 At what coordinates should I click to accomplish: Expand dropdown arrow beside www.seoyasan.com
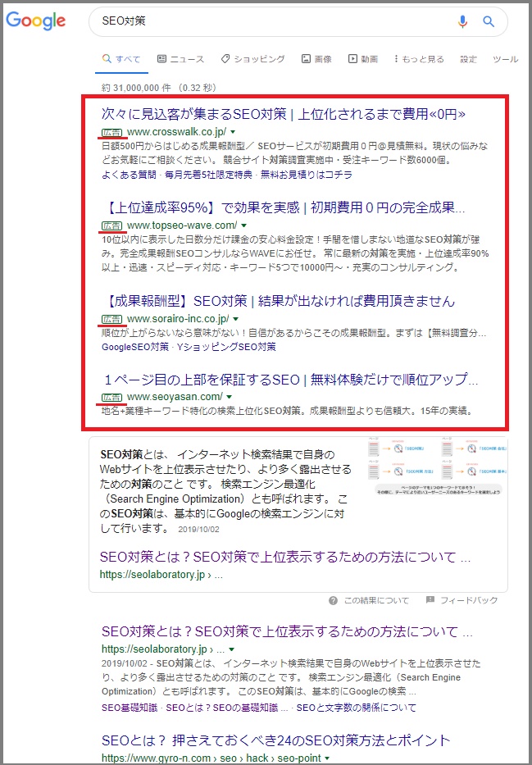[x=230, y=397]
